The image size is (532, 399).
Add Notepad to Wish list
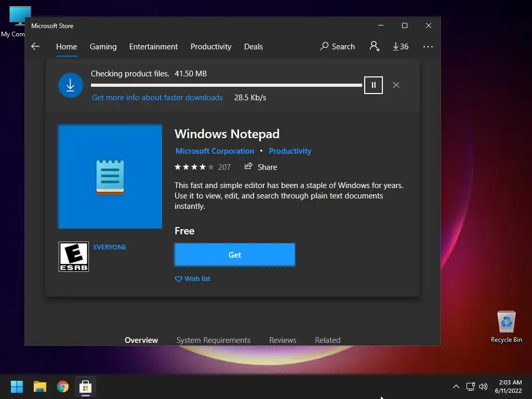tap(192, 278)
